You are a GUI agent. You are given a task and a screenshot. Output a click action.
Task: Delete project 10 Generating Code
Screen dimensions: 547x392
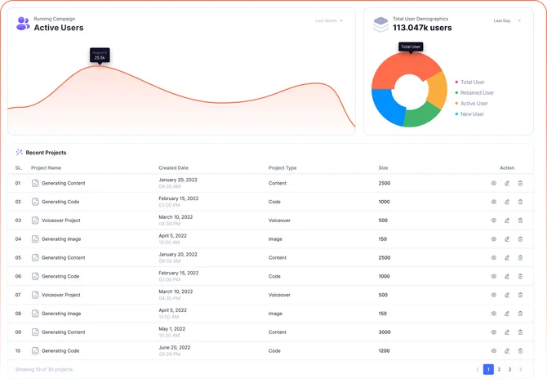[520, 350]
